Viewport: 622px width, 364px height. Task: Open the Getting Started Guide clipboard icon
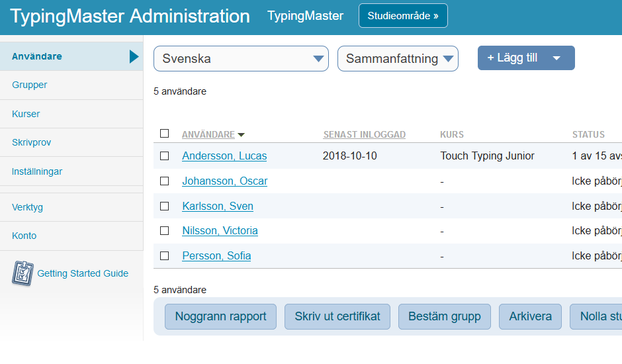point(22,273)
